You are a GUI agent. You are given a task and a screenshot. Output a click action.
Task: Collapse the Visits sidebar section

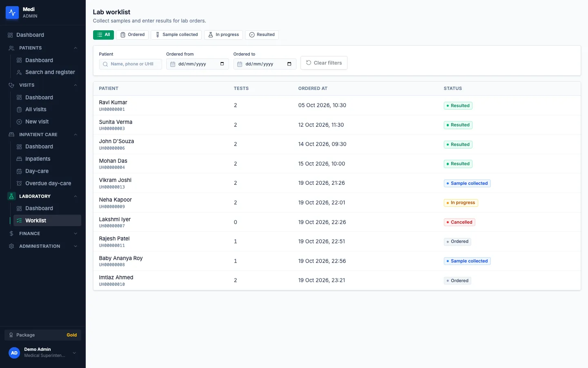tap(76, 85)
